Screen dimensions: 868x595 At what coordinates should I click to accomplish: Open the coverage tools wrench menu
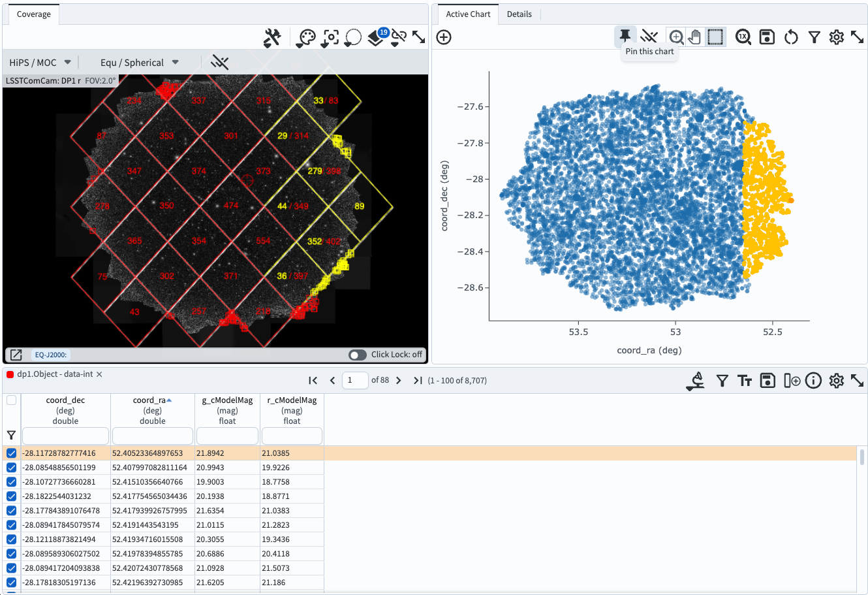[272, 38]
